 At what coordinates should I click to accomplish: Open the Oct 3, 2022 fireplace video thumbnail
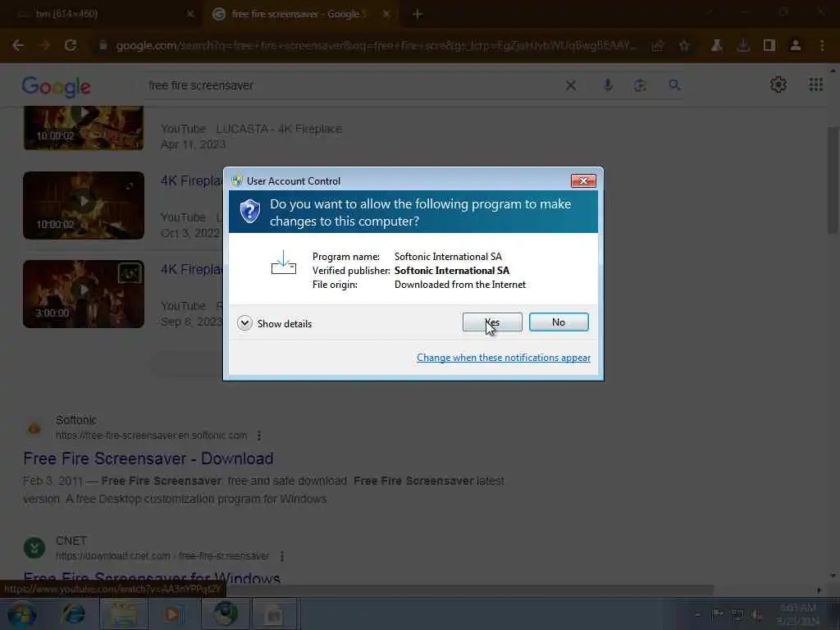(84, 205)
